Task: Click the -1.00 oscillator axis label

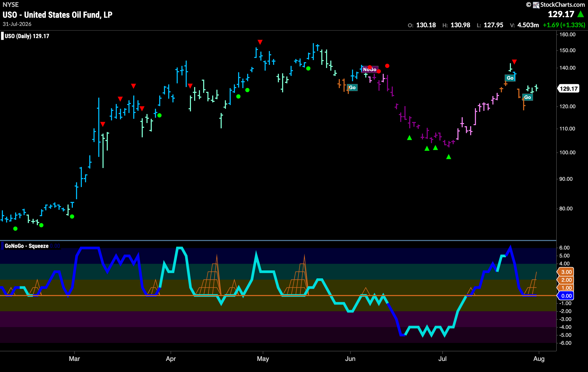Action: [x=565, y=303]
